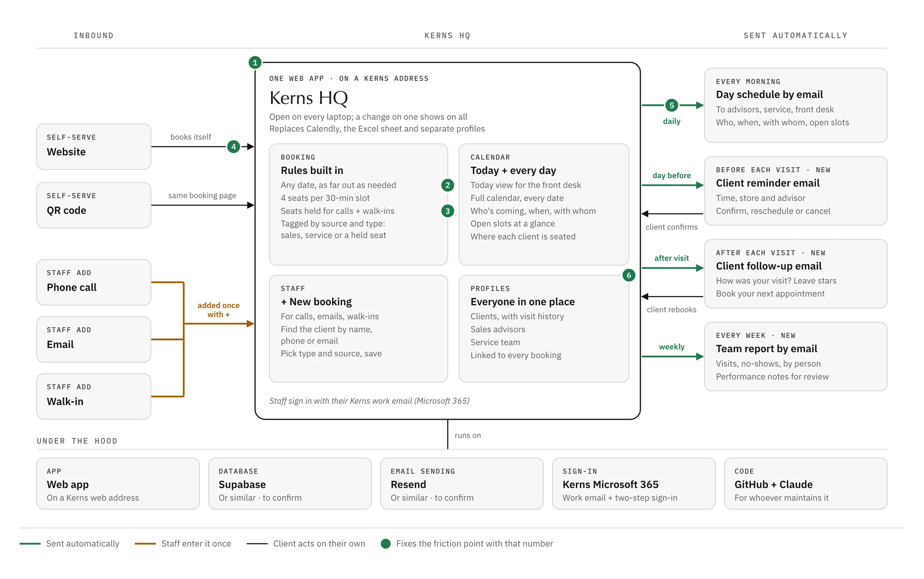924x579 pixels.
Task: Click the 'Sent automatically' legend entry
Action: click(x=69, y=544)
